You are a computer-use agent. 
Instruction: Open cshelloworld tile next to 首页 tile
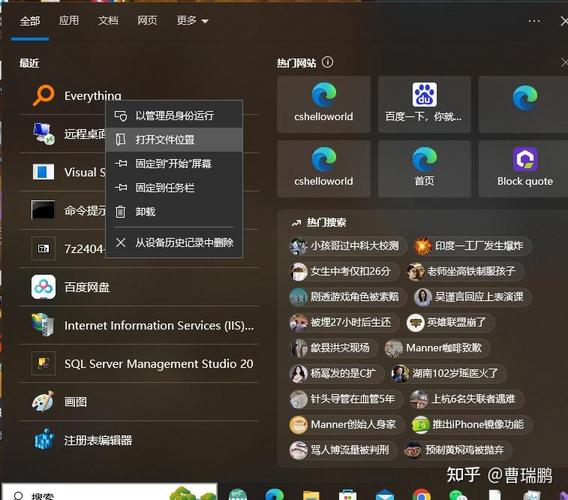323,169
